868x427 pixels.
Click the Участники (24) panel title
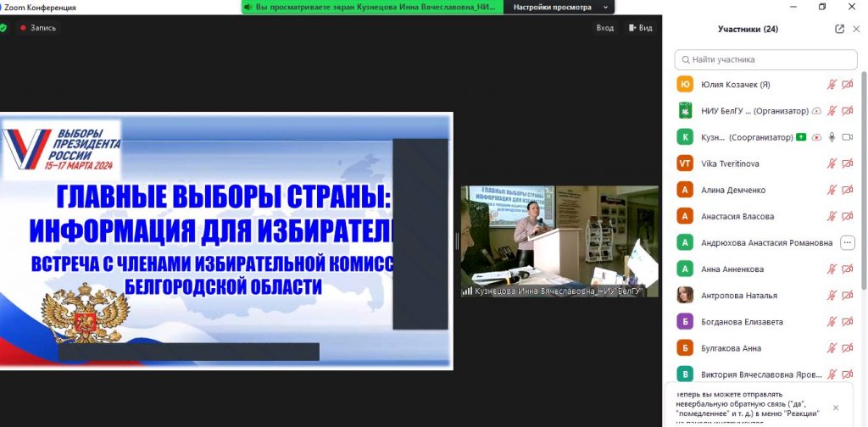(748, 30)
